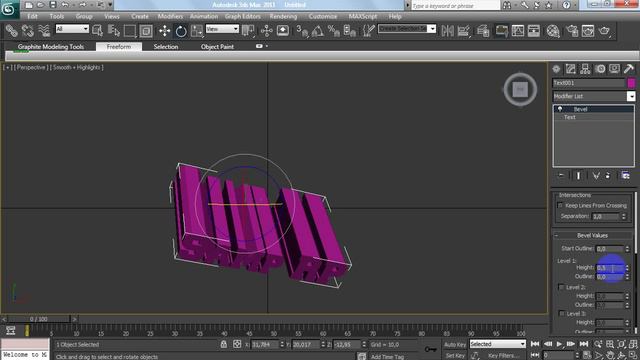Activate the Select and Rotate tool
Viewport: 640px width, 360px height.
click(x=181, y=31)
